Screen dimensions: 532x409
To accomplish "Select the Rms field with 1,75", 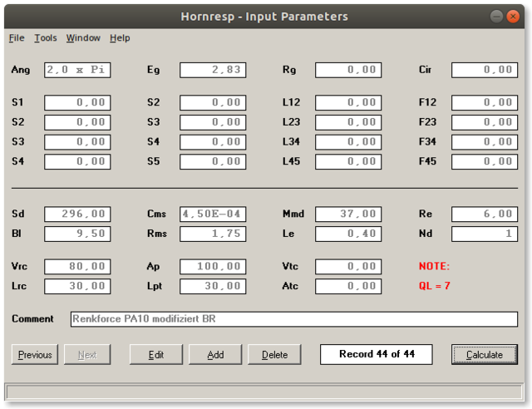I will point(213,234).
